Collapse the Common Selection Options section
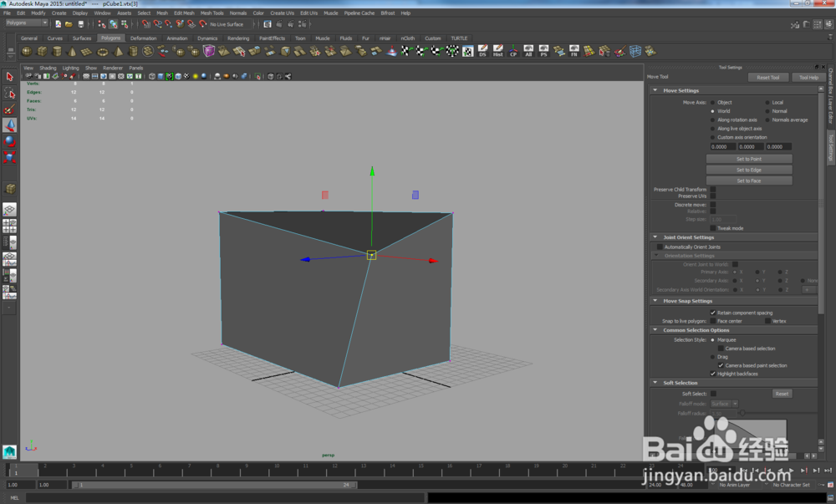Screen dimensions: 836x504 click(655, 330)
